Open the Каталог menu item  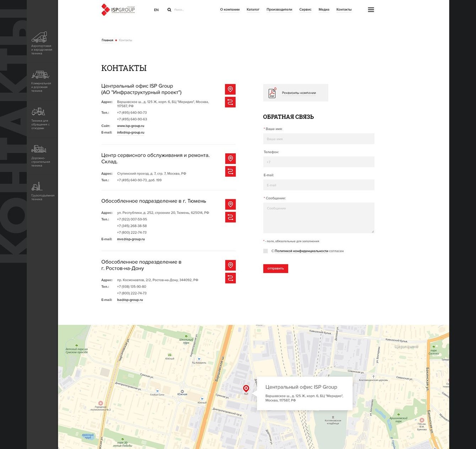pyautogui.click(x=253, y=10)
